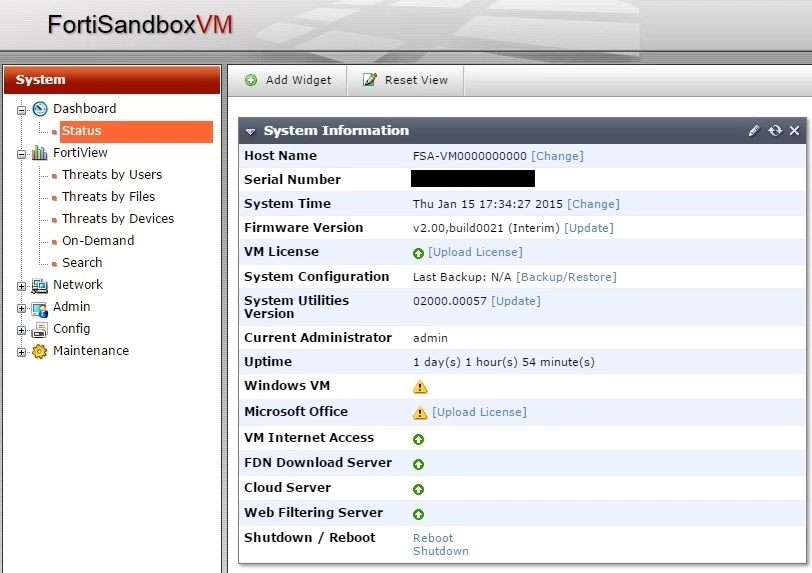Upload License for Microsoft Office

point(480,412)
